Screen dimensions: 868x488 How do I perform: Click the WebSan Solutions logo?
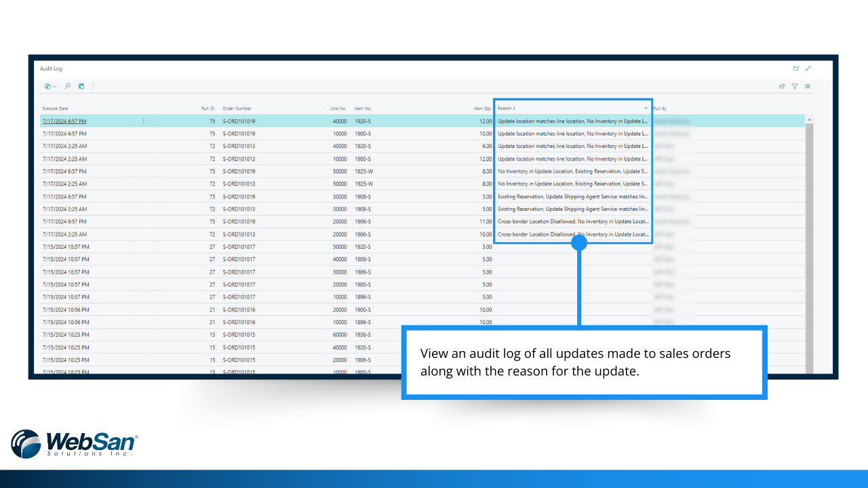pos(75,443)
